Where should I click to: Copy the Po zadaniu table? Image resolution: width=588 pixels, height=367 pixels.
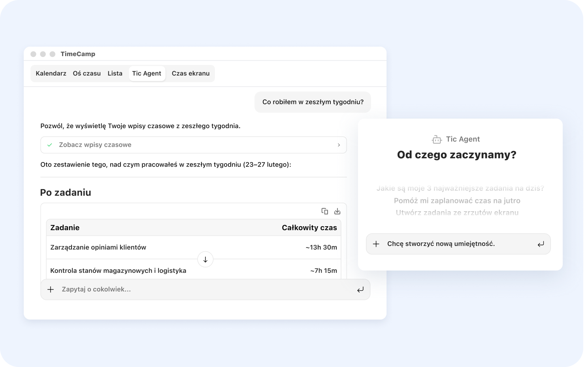pos(325,211)
